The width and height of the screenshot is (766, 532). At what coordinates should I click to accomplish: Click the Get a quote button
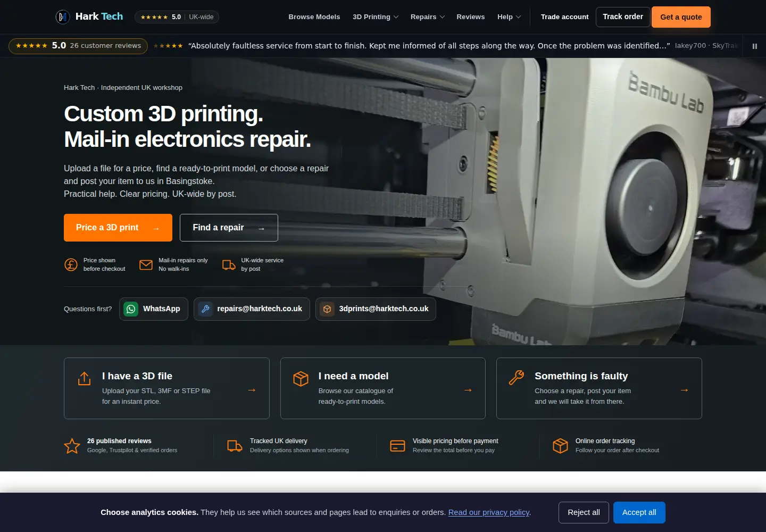(x=681, y=17)
